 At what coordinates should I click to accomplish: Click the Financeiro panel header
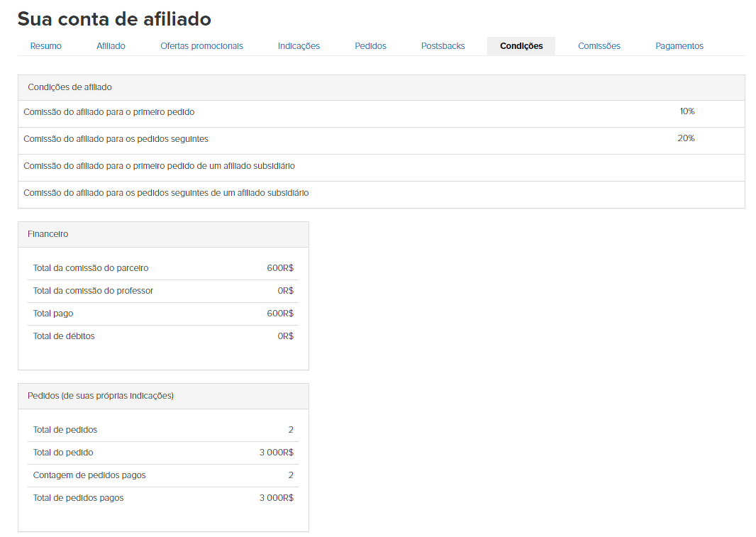[48, 234]
